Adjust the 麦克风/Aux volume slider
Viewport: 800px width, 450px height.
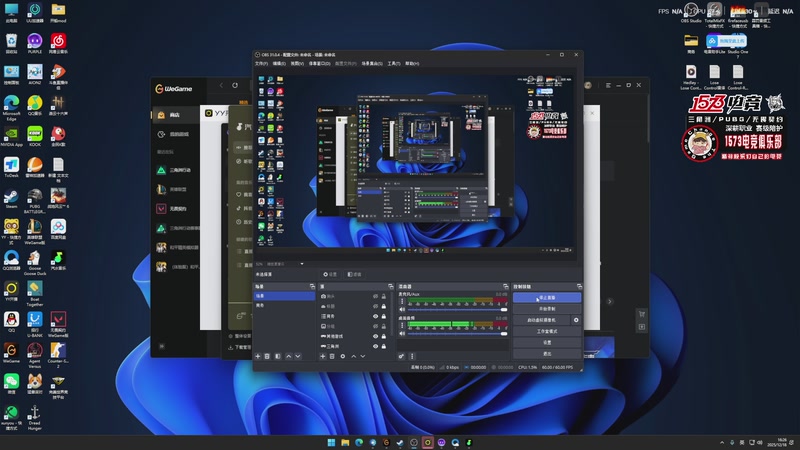click(457, 310)
